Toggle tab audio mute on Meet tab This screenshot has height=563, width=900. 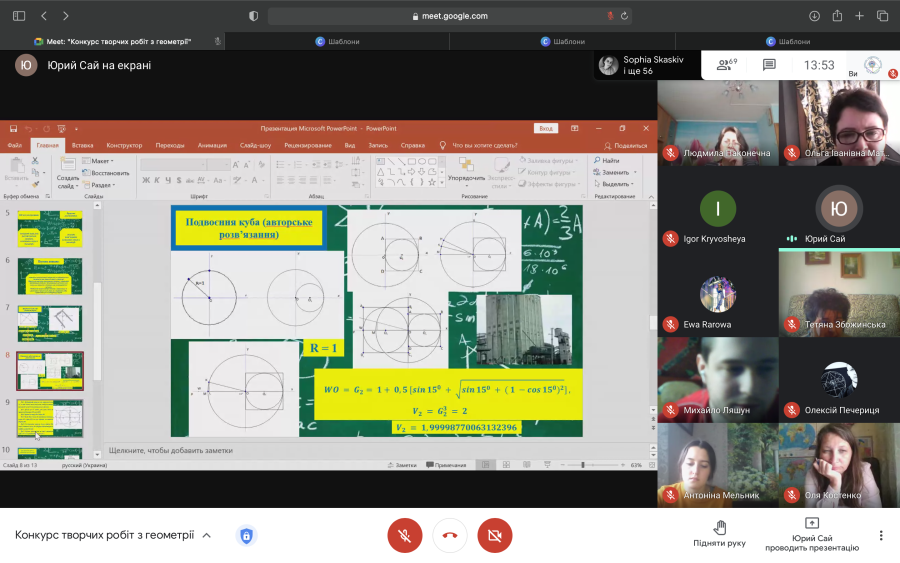coord(218,41)
